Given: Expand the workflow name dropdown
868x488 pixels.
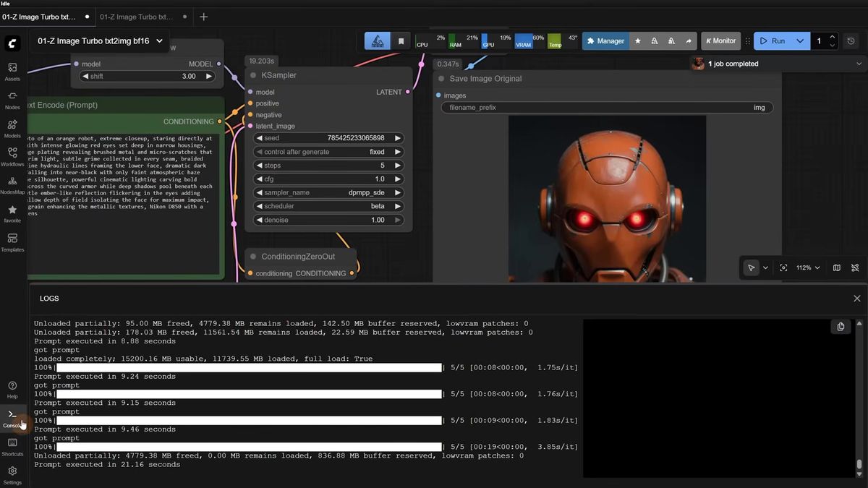Looking at the screenshot, I should tap(159, 41).
